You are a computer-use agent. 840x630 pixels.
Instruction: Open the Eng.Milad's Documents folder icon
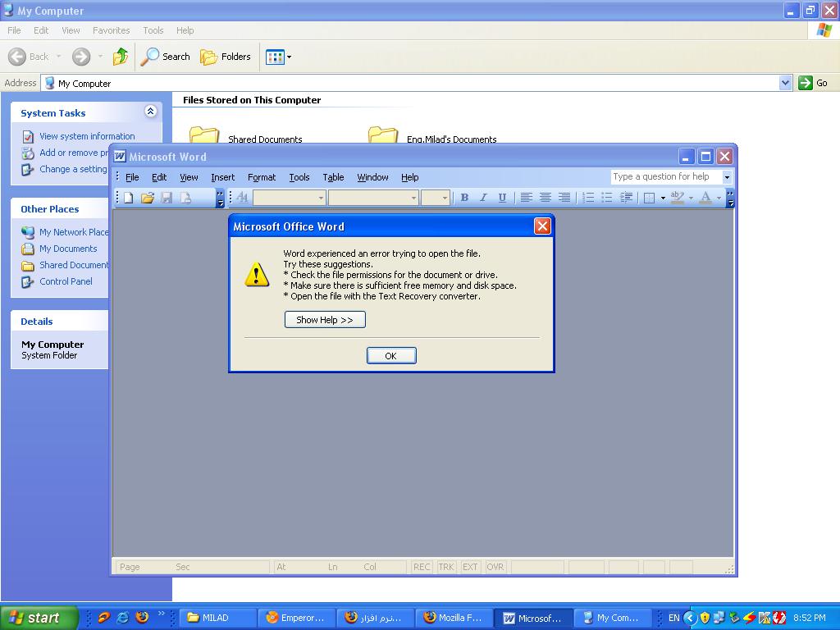383,135
